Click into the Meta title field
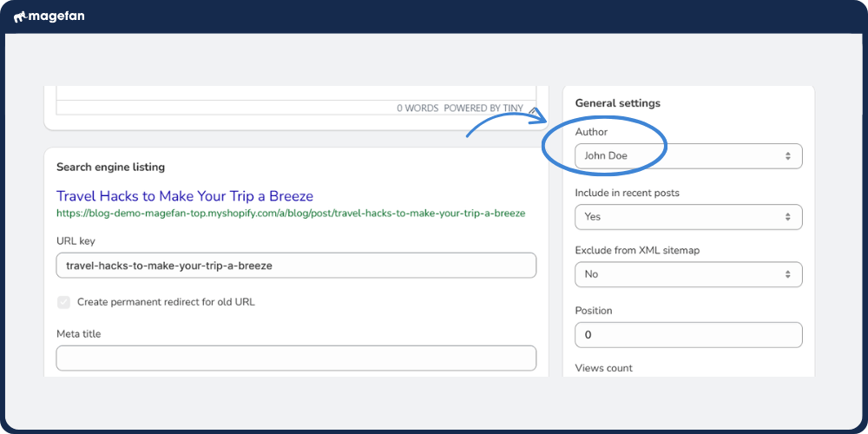Screen dimensions: 868x434 pos(296,358)
